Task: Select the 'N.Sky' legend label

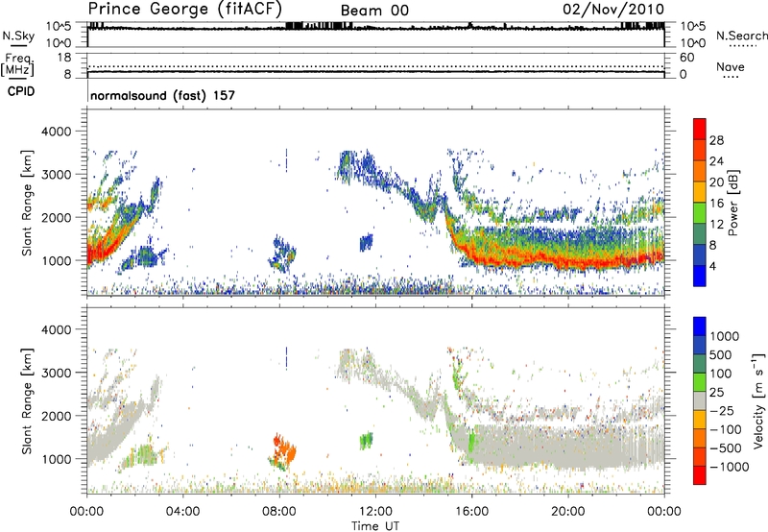Action: (x=18, y=36)
